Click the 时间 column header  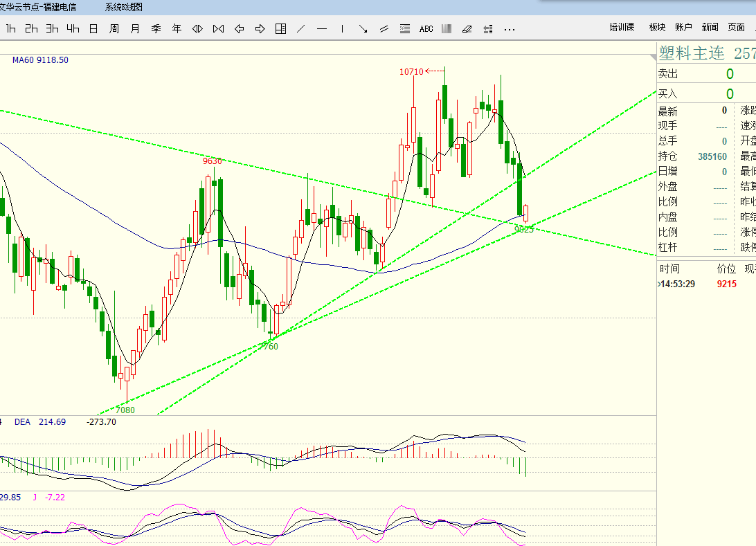[x=669, y=269]
